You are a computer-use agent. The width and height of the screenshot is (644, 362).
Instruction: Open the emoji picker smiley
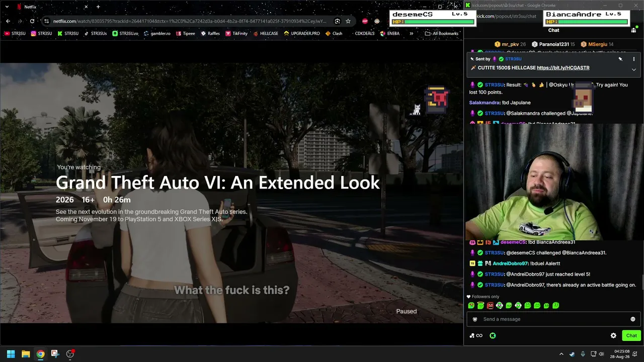point(633,319)
